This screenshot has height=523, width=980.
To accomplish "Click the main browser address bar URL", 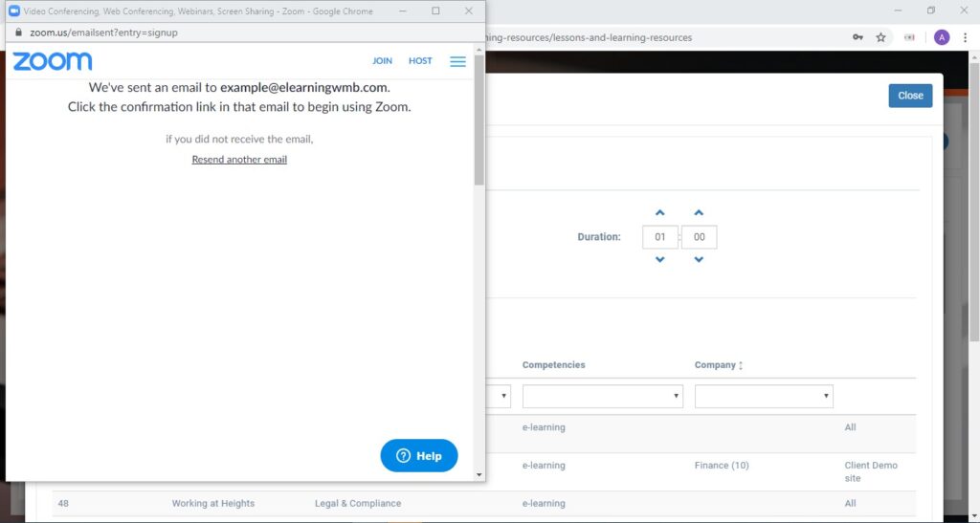I will (x=590, y=37).
